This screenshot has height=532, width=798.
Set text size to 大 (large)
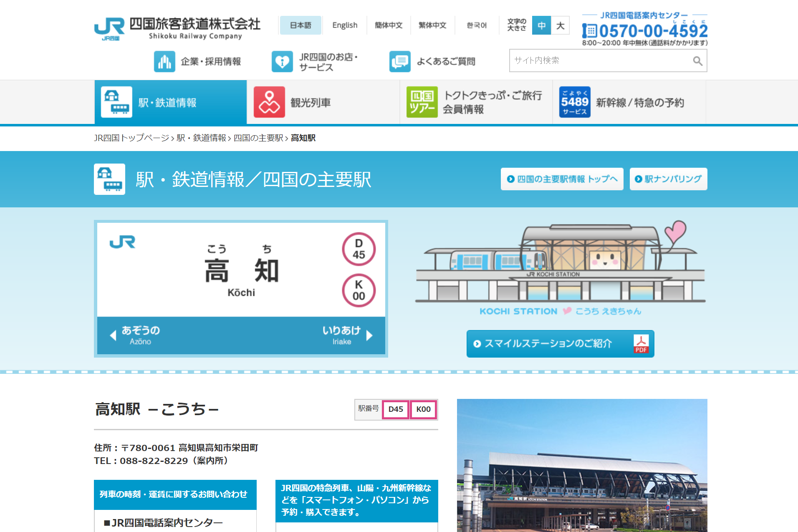(x=560, y=25)
